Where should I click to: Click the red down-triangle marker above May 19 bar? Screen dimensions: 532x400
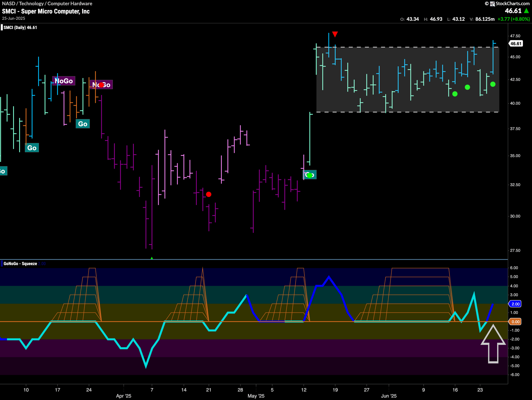point(335,34)
